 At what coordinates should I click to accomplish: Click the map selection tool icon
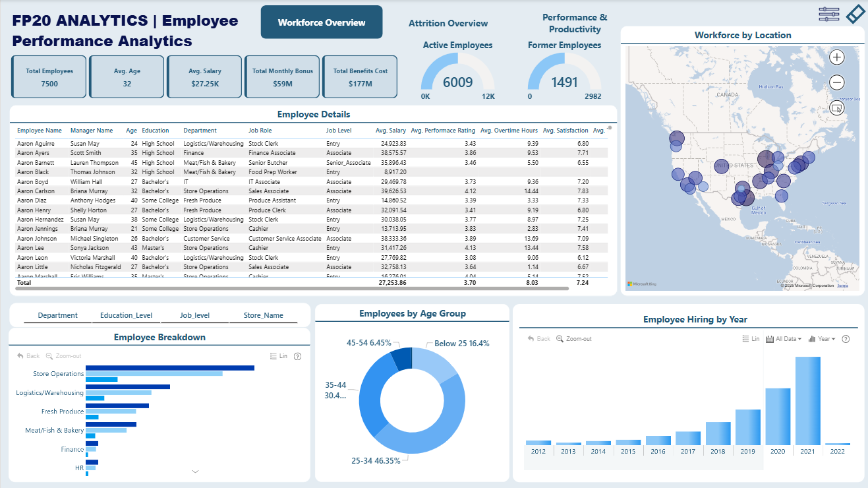(x=836, y=107)
